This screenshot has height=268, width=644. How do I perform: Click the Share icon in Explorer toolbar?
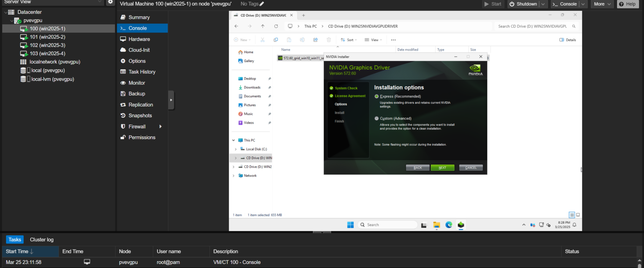[316, 40]
